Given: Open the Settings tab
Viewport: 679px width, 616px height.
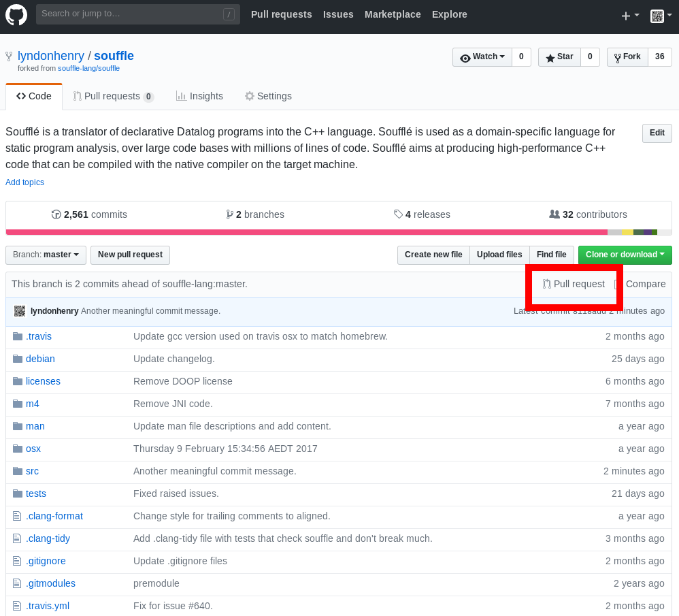Looking at the screenshot, I should [x=269, y=96].
